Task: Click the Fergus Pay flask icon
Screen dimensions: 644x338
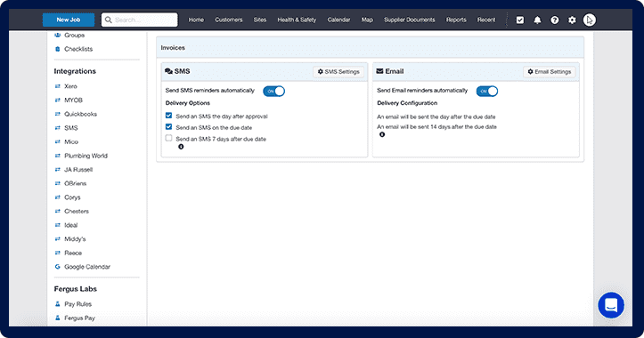Action: click(58, 318)
